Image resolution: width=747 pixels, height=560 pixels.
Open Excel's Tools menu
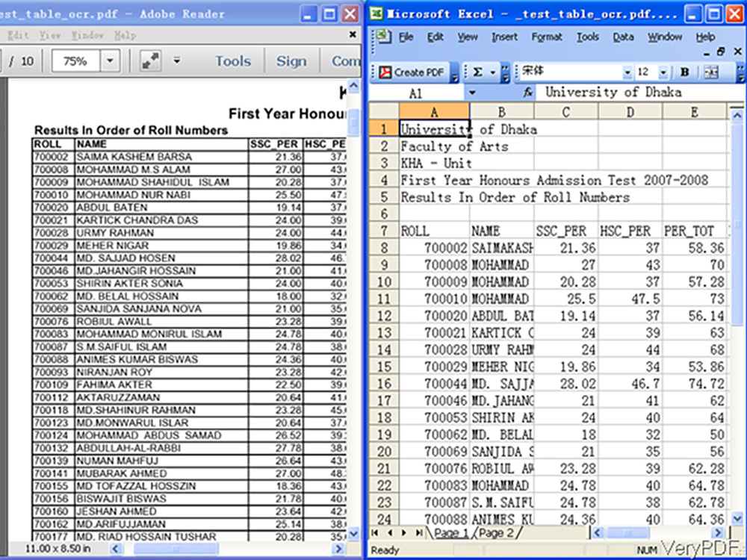588,37
